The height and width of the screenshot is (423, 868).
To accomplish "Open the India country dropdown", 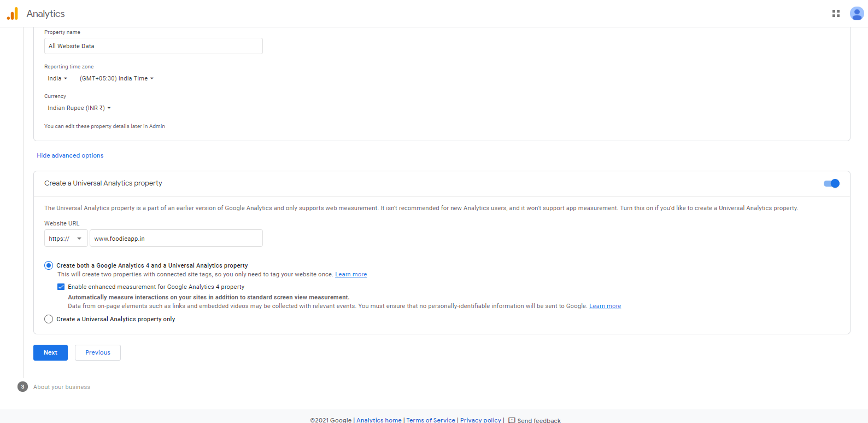I will [57, 78].
